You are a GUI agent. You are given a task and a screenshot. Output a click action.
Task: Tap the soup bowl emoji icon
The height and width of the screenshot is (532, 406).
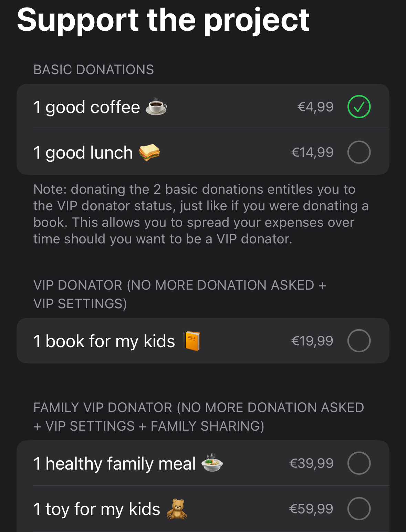[212, 463]
